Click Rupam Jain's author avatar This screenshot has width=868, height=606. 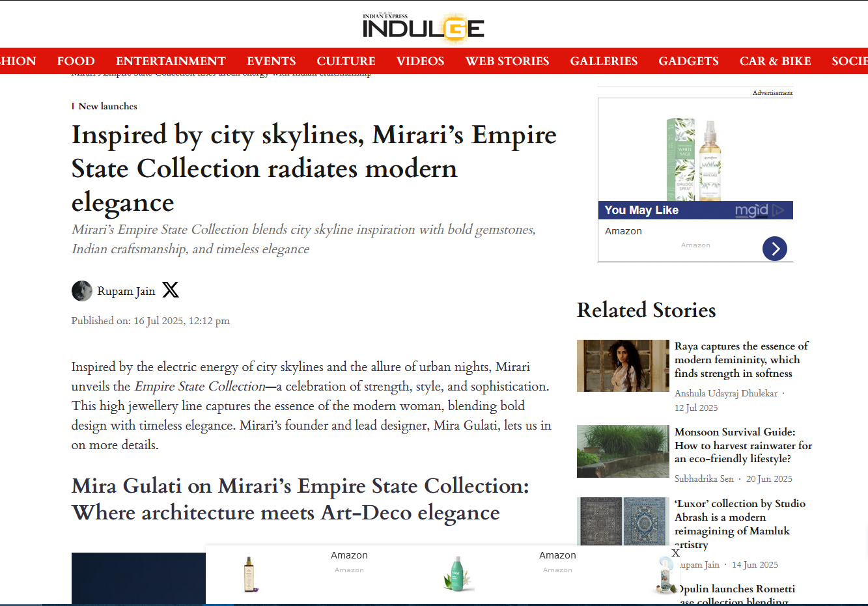pos(82,291)
